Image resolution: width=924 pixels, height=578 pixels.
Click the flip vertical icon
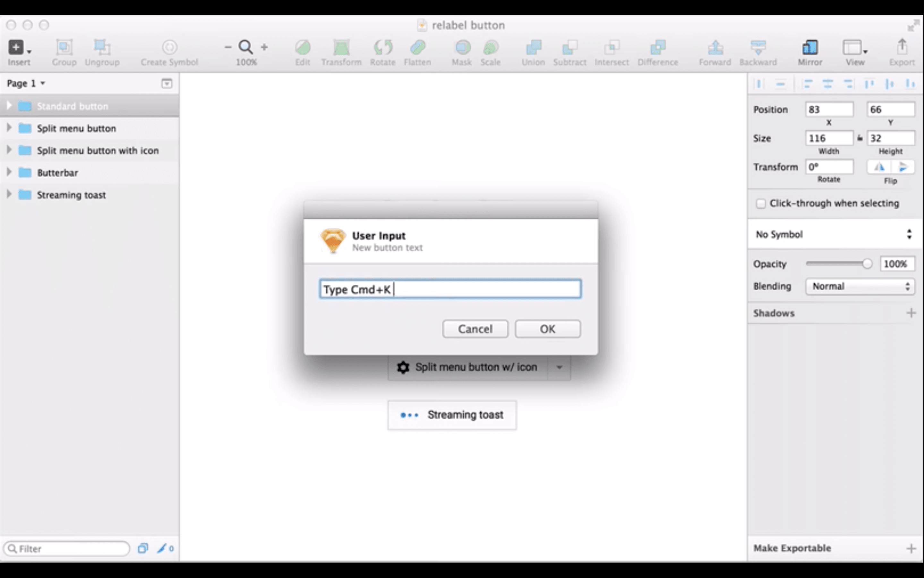click(903, 167)
